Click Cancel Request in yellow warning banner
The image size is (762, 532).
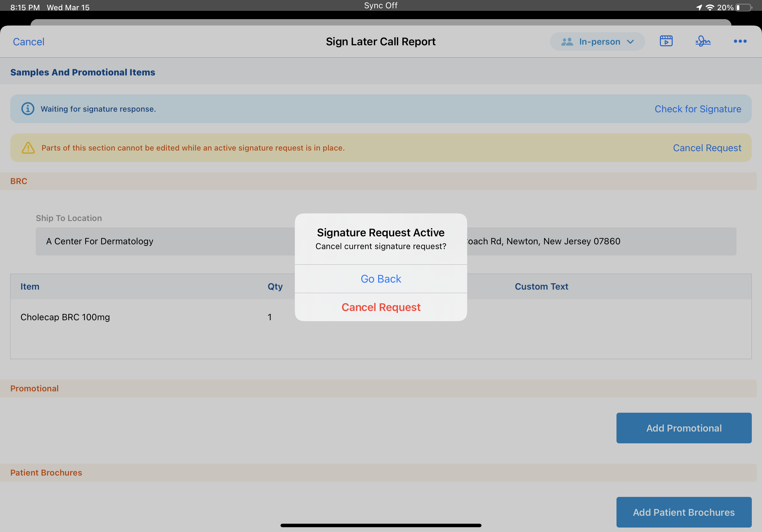(x=706, y=148)
